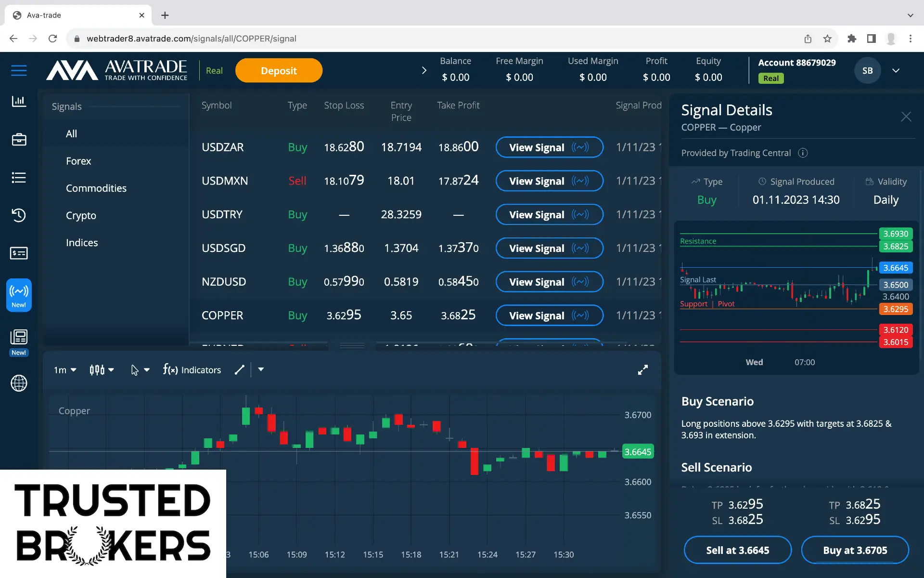The width and height of the screenshot is (924, 578).
Task: Open the hamburger main menu
Action: pyautogui.click(x=19, y=70)
